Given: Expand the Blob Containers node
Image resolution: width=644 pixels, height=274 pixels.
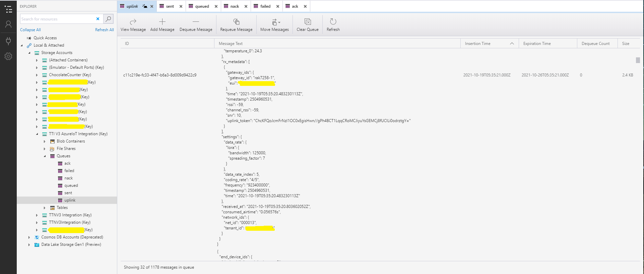Looking at the screenshot, I should coord(45,142).
